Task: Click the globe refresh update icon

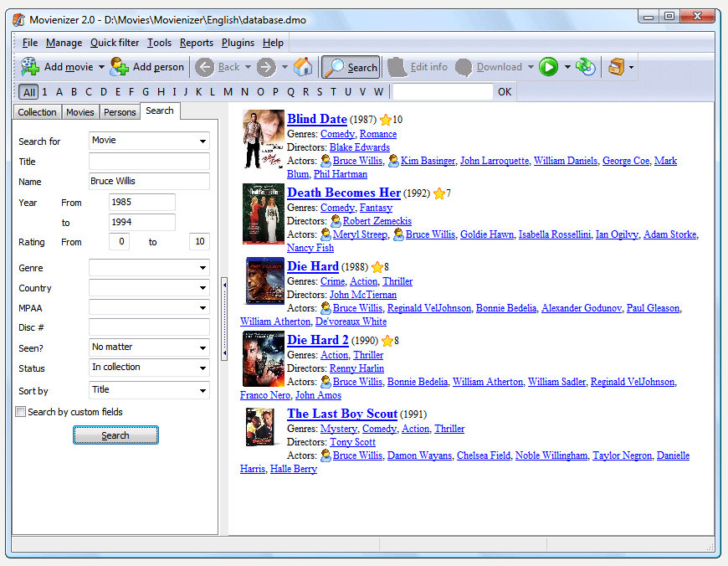Action: [586, 67]
